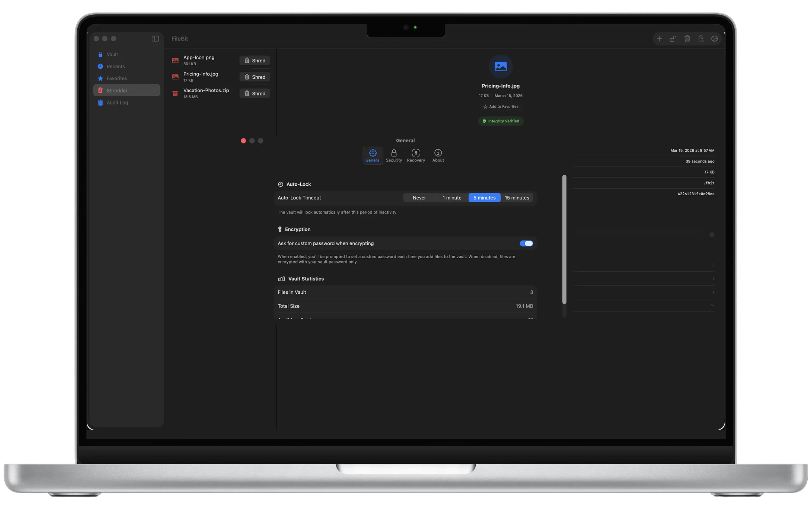The width and height of the screenshot is (812, 507).
Task: Enable custom password when encrypting
Action: [x=526, y=243]
